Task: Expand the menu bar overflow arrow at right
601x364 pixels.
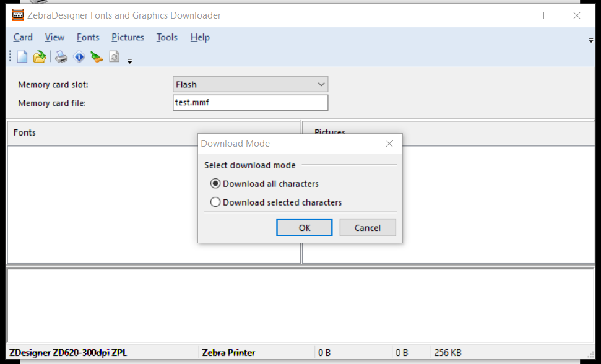Action: tap(591, 40)
